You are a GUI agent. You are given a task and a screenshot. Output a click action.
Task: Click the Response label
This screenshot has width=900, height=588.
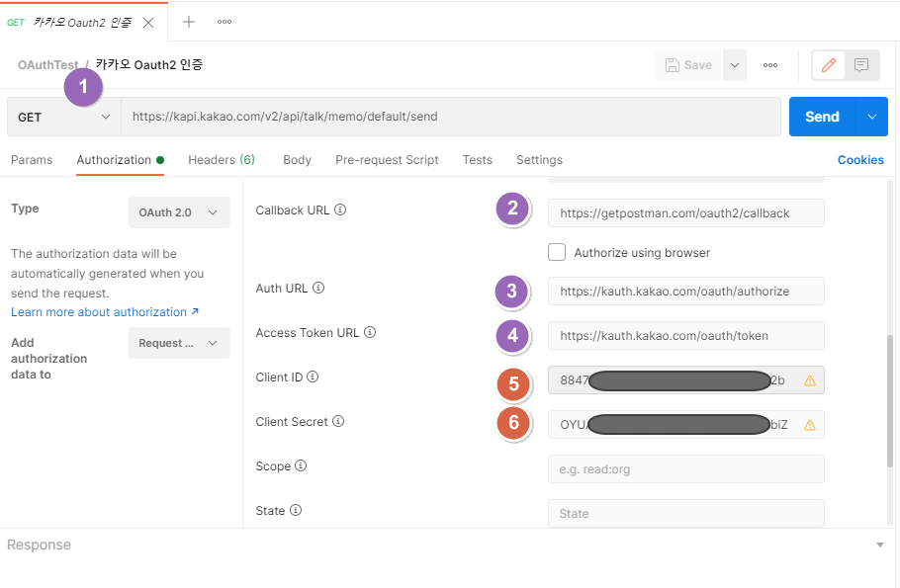click(x=39, y=545)
